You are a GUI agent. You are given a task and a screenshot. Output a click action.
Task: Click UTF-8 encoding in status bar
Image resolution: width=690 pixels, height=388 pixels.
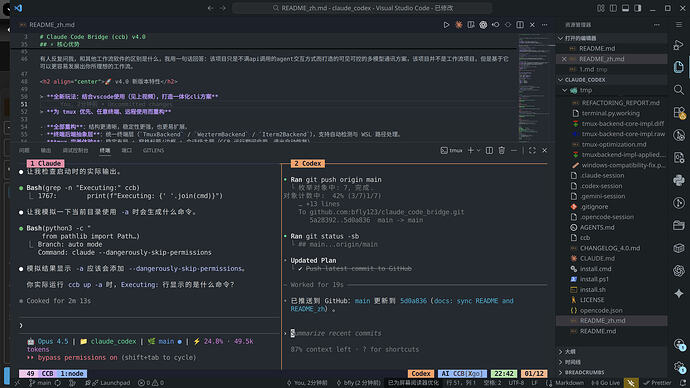point(516,383)
